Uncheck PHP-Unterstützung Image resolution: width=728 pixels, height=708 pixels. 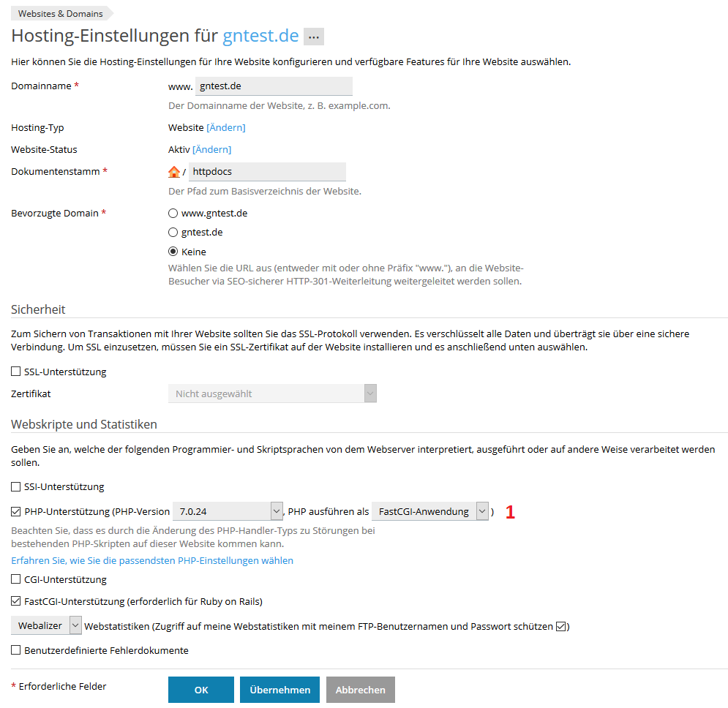(x=16, y=511)
